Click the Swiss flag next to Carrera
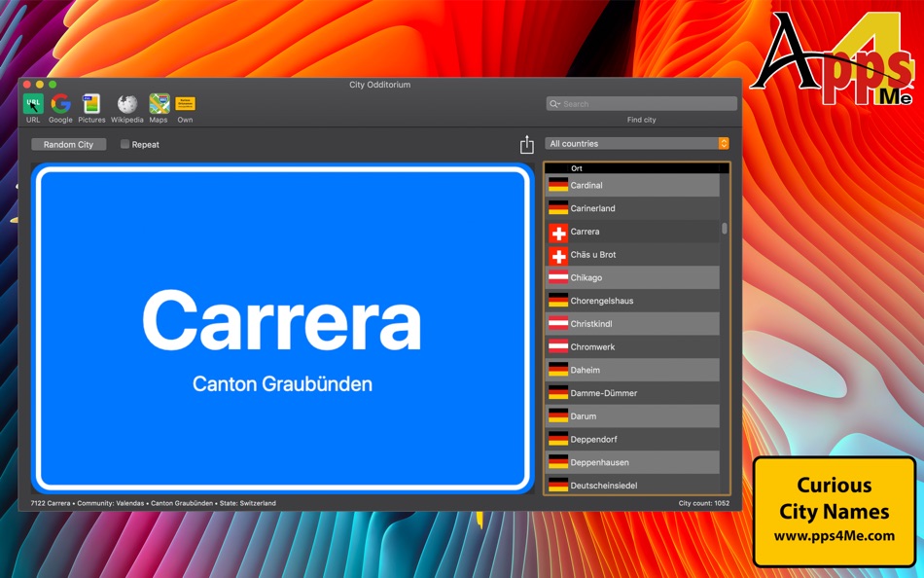The image size is (924, 578). 559,232
